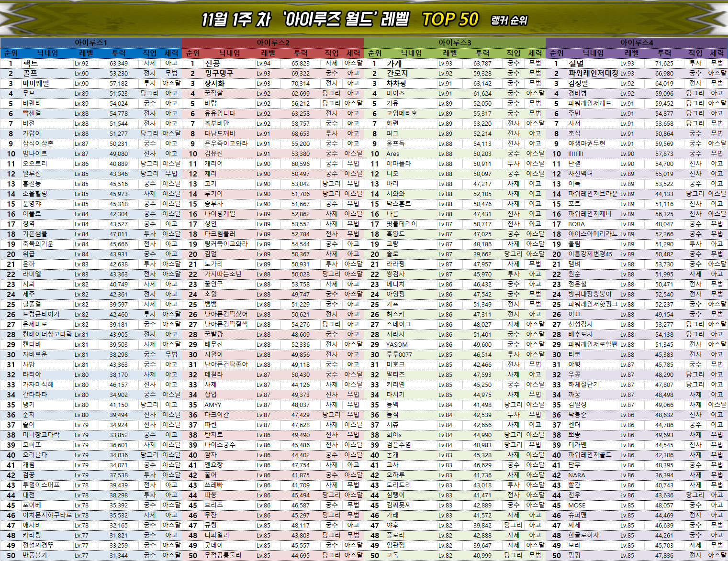This screenshot has height=561, width=728.
Task: Select the 아이루즈2 server header
Action: click(273, 43)
